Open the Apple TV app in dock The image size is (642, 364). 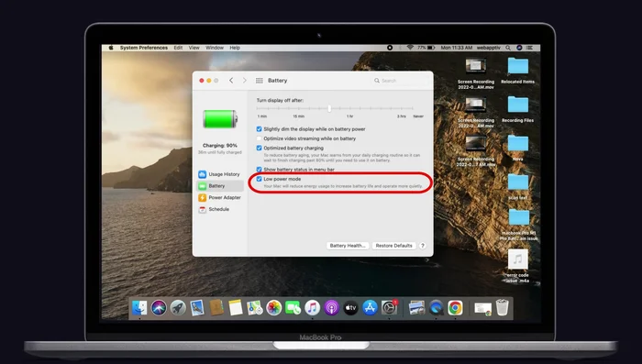[350, 307]
